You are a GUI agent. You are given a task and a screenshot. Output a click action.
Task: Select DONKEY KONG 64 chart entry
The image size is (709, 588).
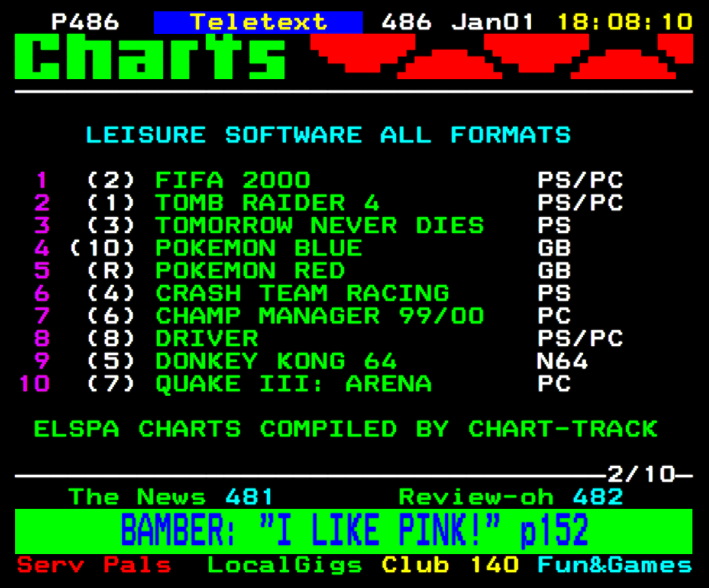[276, 361]
